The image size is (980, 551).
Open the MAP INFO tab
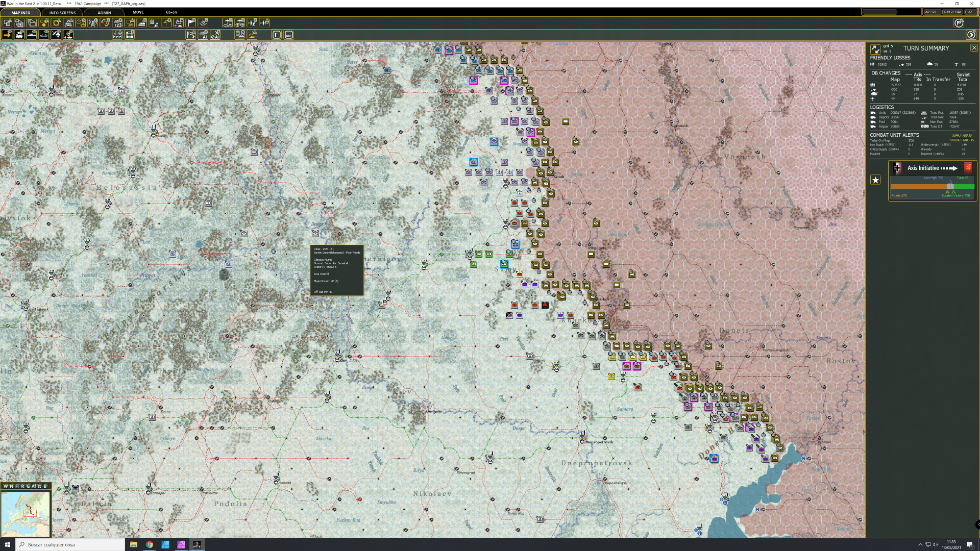point(21,13)
